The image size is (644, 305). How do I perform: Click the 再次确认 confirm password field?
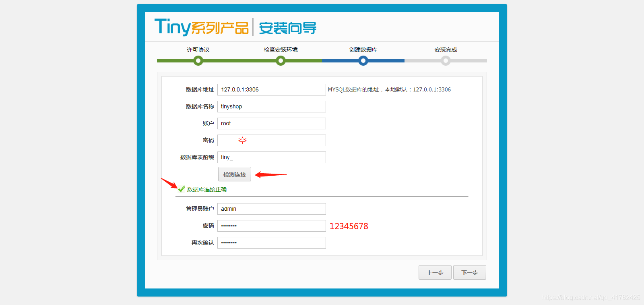point(272,243)
